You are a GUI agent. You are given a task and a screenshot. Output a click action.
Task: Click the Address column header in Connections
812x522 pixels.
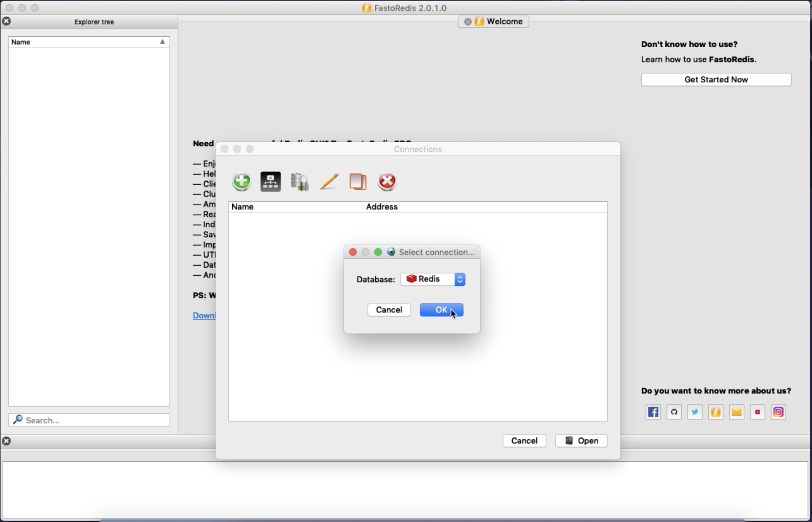[485, 207]
